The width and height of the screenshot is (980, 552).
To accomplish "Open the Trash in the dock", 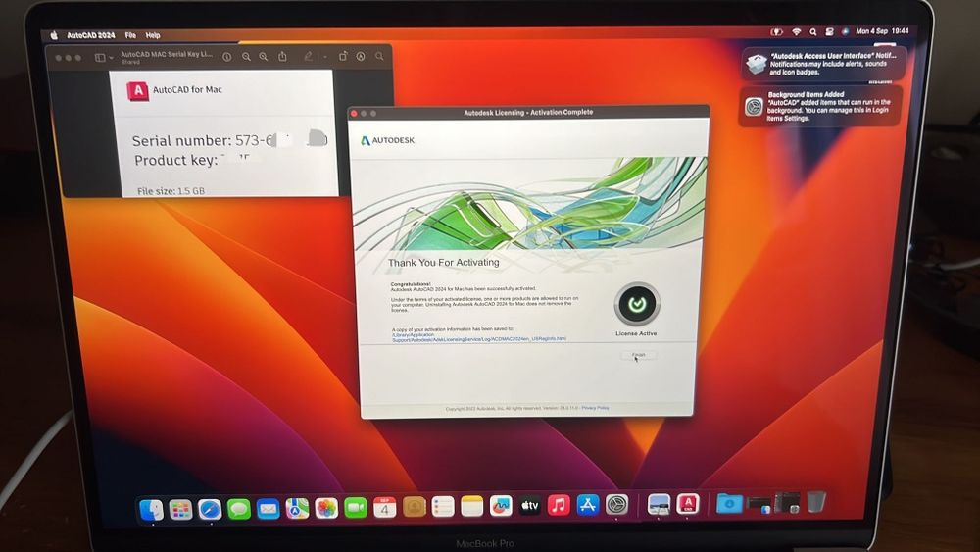I will pos(815,501).
